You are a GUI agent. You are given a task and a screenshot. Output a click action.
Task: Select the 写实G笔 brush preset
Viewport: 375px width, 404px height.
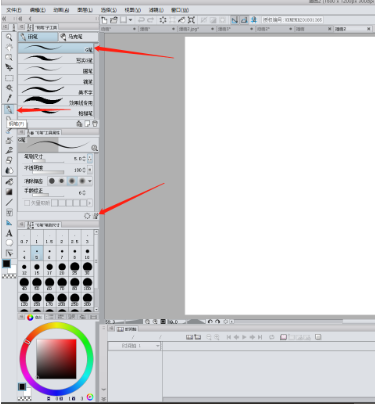click(56, 59)
